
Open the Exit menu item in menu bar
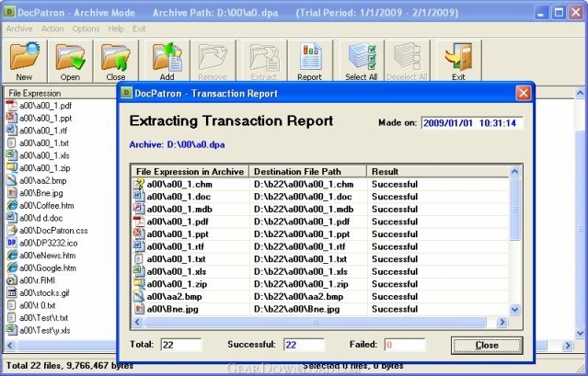coord(139,28)
